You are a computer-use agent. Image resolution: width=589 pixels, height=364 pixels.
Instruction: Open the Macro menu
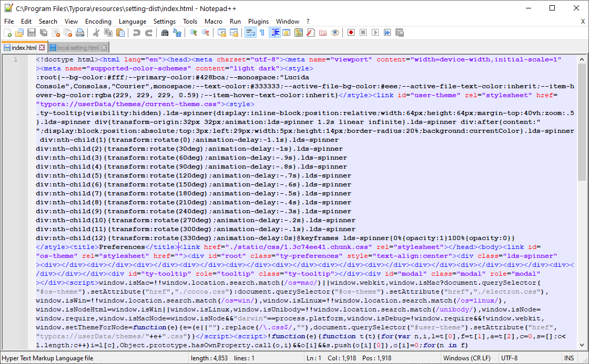click(214, 22)
